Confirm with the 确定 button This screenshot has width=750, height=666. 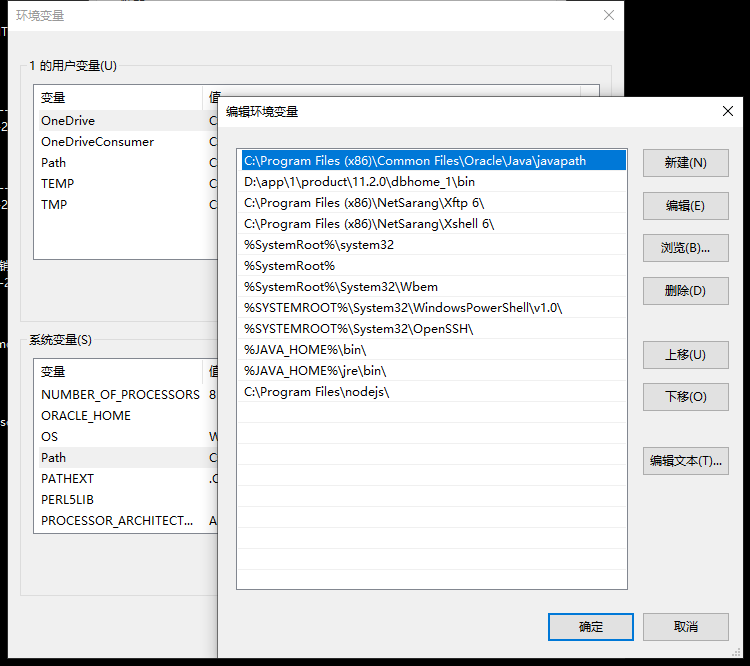[x=591, y=627]
